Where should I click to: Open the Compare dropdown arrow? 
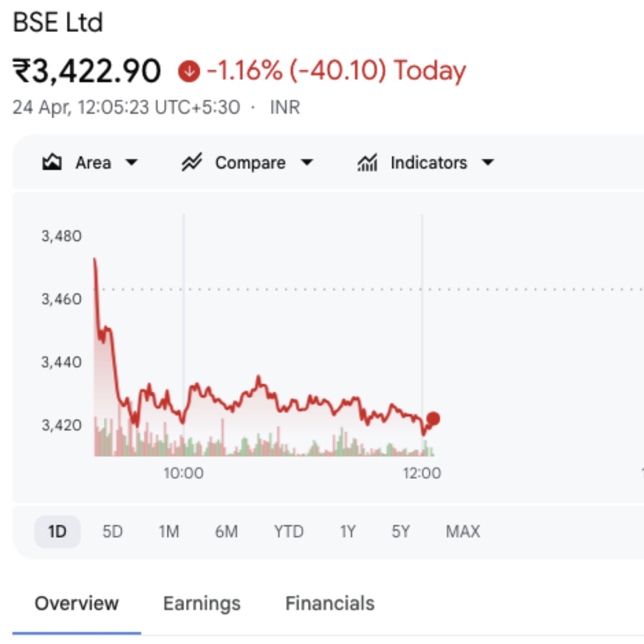click(x=306, y=163)
